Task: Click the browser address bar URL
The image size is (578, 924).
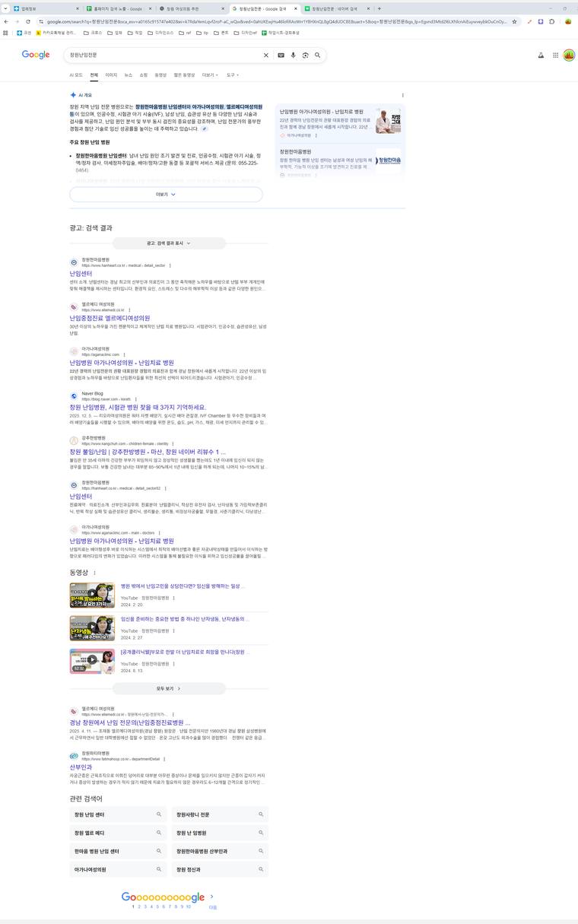Action: tap(276, 21)
